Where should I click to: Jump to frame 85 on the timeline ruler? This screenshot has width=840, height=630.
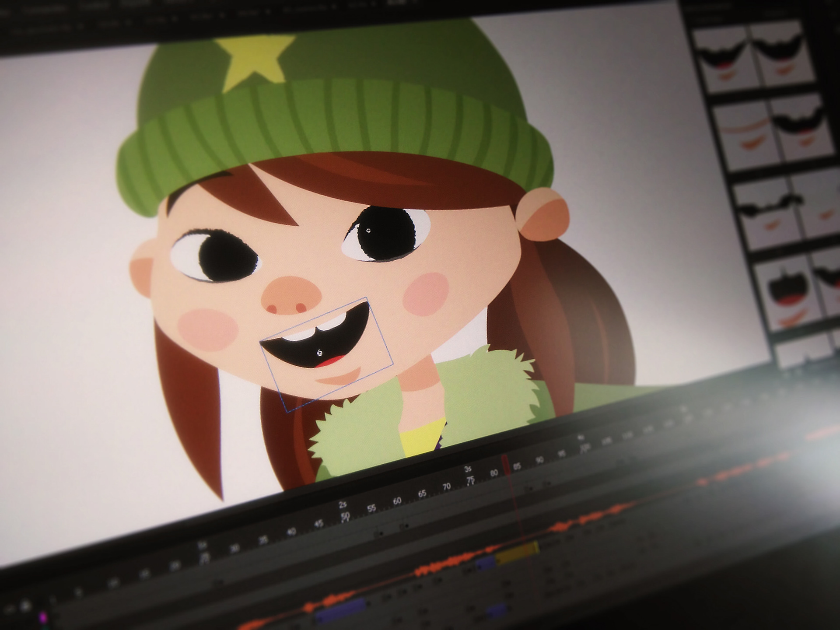[518, 466]
